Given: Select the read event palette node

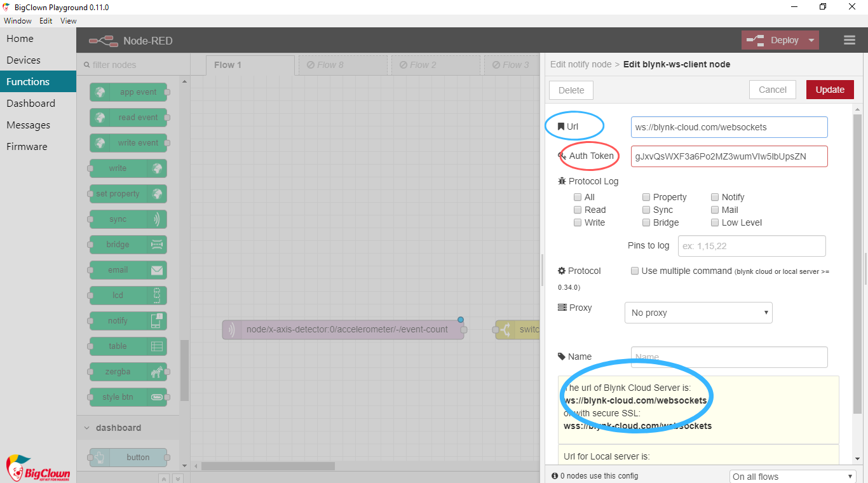Looking at the screenshot, I should pos(128,118).
